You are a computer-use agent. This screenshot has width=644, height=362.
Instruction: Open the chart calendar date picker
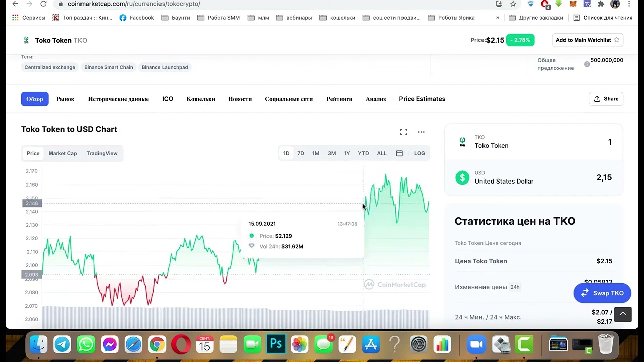(x=399, y=153)
